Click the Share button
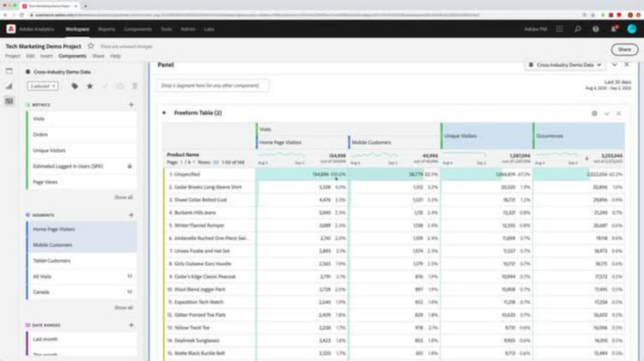The image size is (644, 361). [x=624, y=50]
